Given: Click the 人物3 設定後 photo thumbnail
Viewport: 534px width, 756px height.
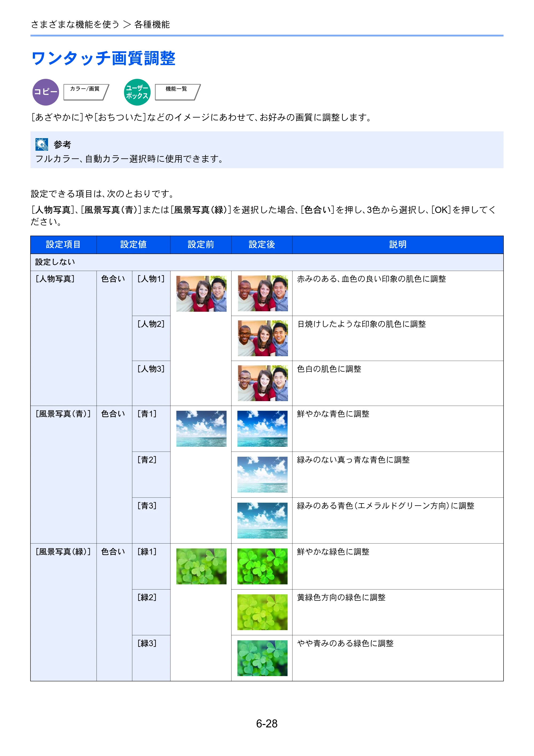Looking at the screenshot, I should tap(262, 383).
